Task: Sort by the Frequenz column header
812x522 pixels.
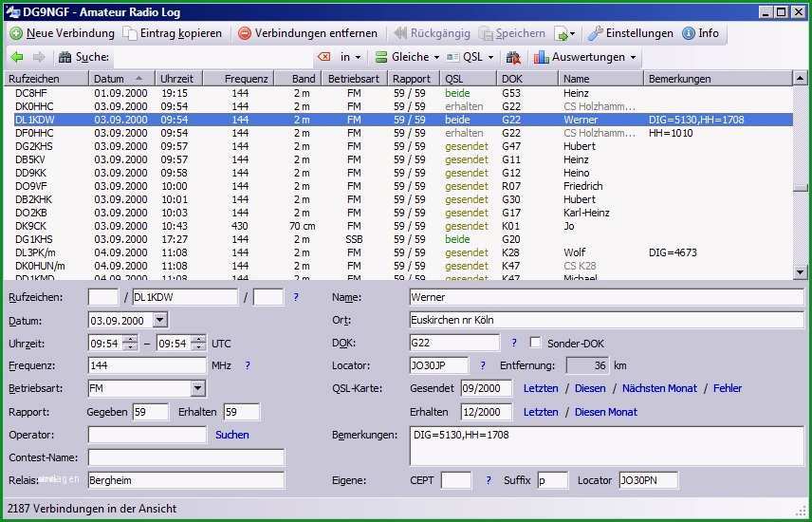Action: (x=238, y=79)
